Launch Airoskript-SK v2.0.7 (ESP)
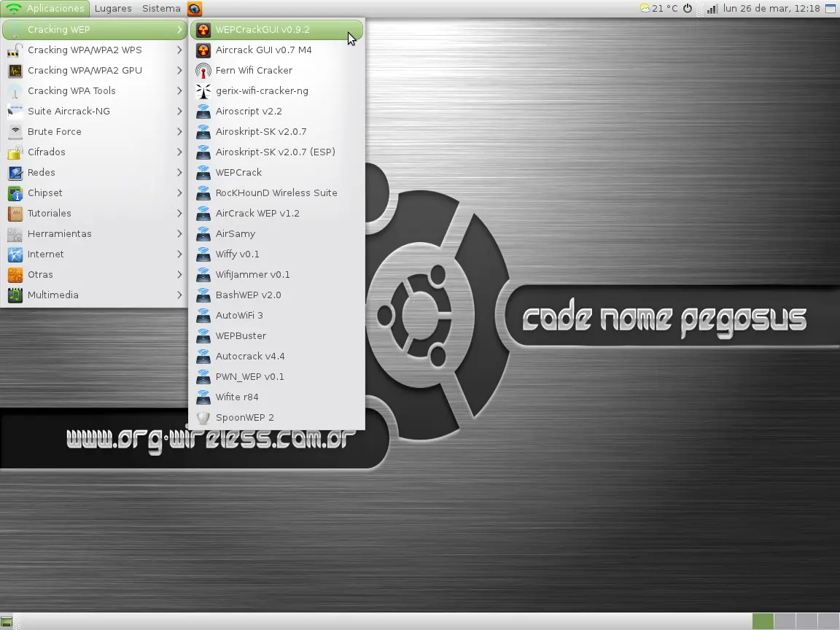Image resolution: width=840 pixels, height=630 pixels. (x=276, y=152)
